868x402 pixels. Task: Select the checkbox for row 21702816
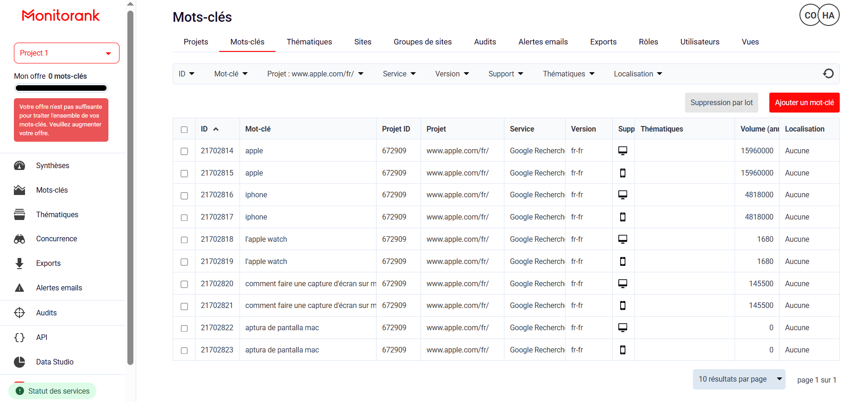184,196
